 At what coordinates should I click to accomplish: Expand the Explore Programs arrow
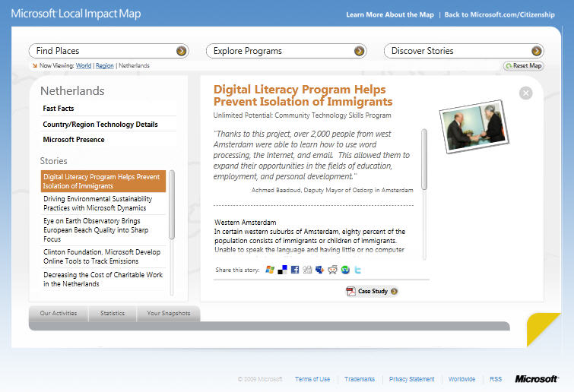click(359, 51)
